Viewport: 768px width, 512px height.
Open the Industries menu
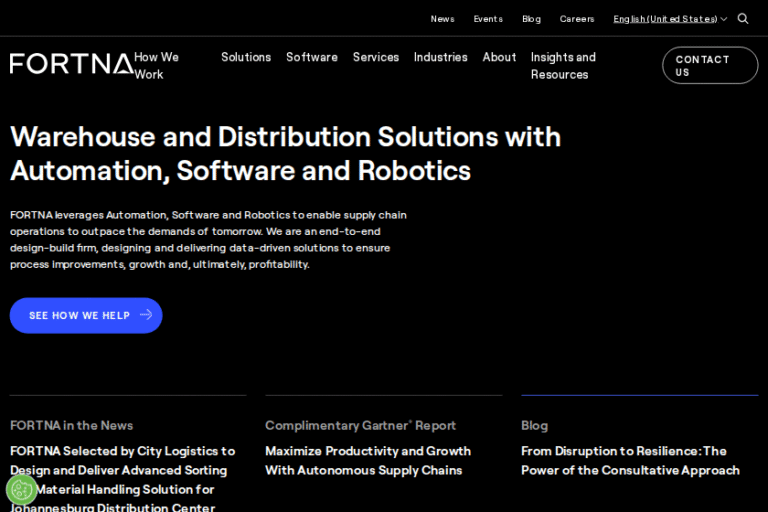[441, 57]
